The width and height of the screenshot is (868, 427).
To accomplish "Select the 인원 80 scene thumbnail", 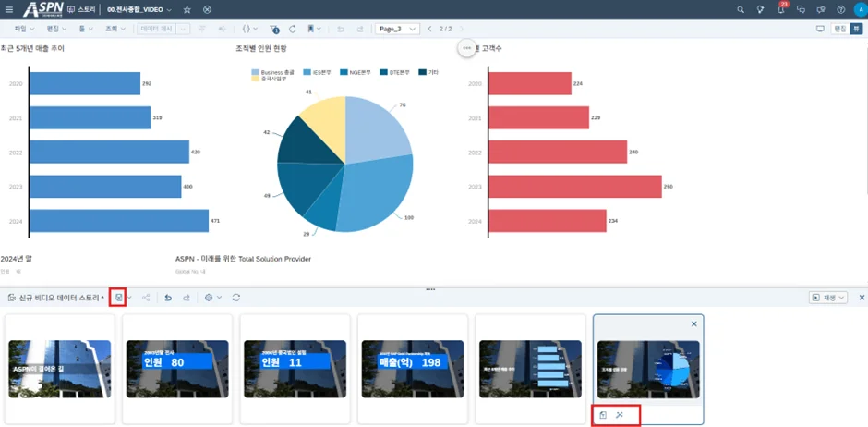I will pyautogui.click(x=177, y=357).
